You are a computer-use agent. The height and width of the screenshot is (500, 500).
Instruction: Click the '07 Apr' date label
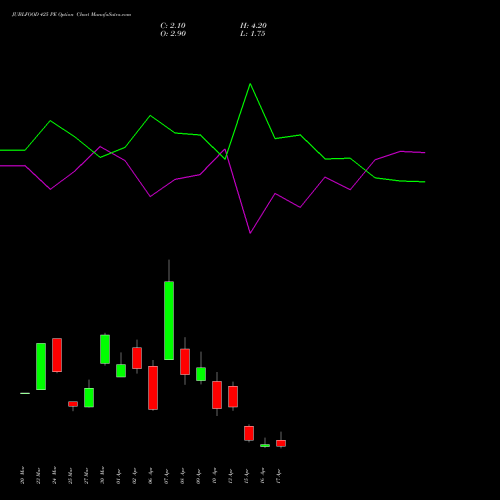(166, 476)
